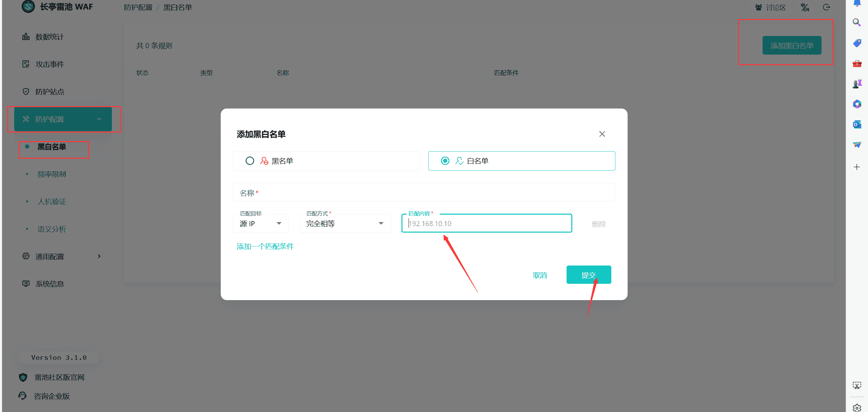
Task: Click 防护配置 in the breadcrumb
Action: 139,7
